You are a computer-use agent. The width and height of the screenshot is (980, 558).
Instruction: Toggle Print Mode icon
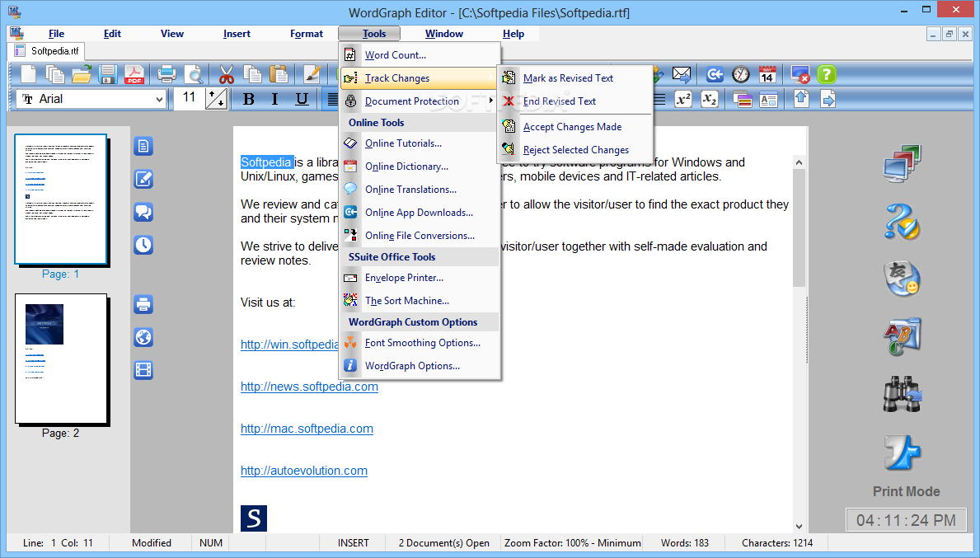[x=903, y=453]
